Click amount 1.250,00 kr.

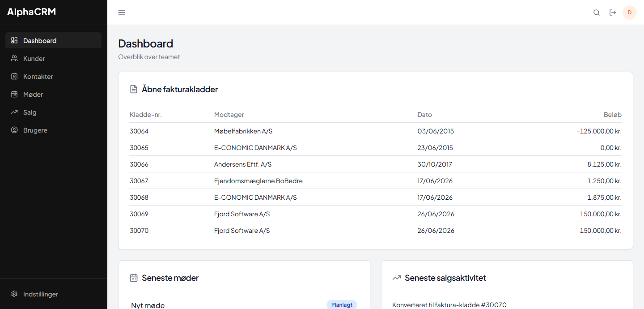coord(605,181)
